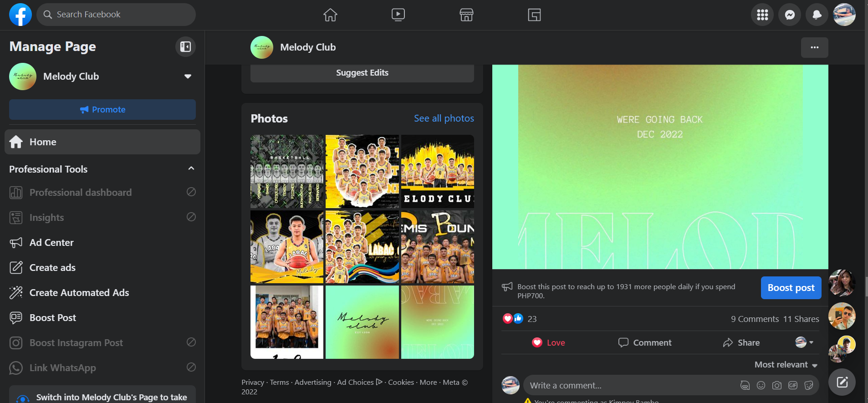Open the Privacy footer link
The image size is (868, 403).
coord(253,383)
